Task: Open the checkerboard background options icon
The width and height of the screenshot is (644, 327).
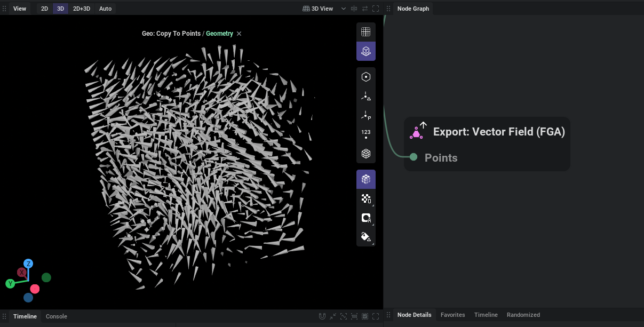Action: click(365, 198)
